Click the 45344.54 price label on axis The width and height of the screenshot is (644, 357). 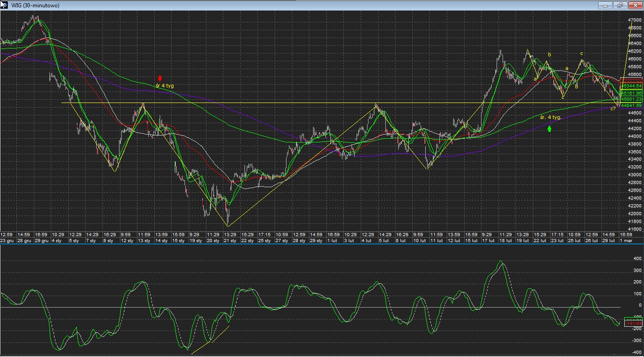pos(632,86)
